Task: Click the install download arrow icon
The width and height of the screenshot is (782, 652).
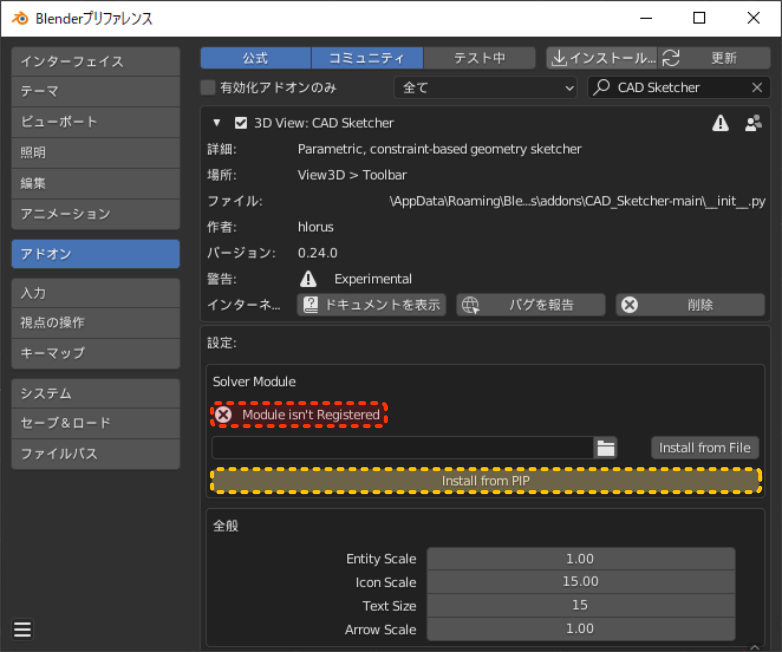Action: 559,58
